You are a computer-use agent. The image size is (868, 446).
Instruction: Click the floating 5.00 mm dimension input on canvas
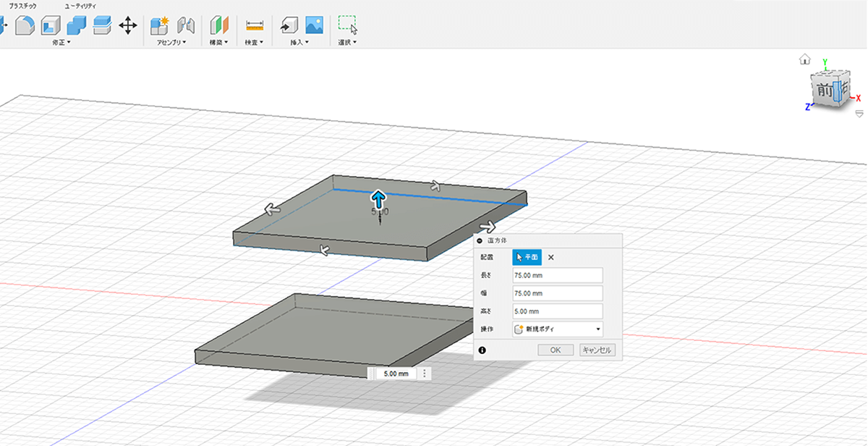click(x=396, y=374)
